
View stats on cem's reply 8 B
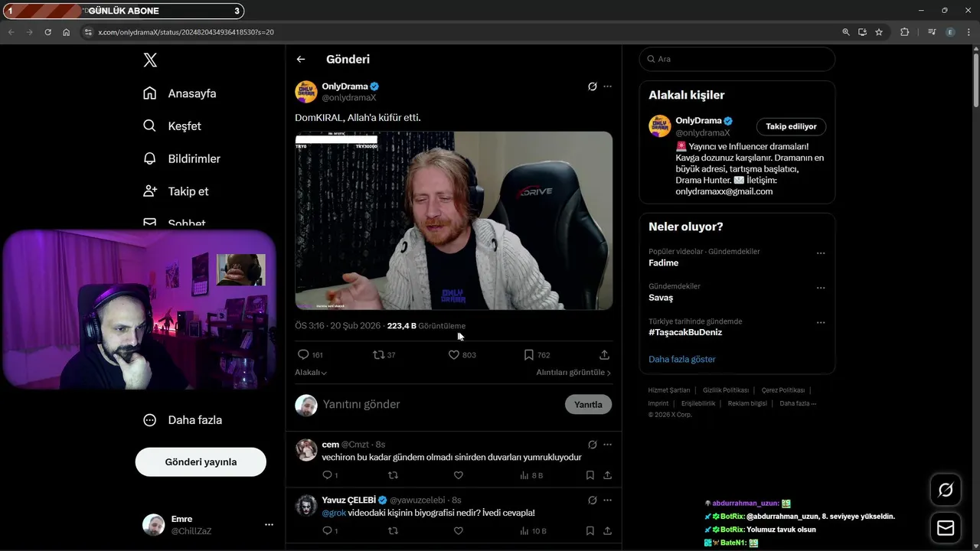[x=531, y=475]
